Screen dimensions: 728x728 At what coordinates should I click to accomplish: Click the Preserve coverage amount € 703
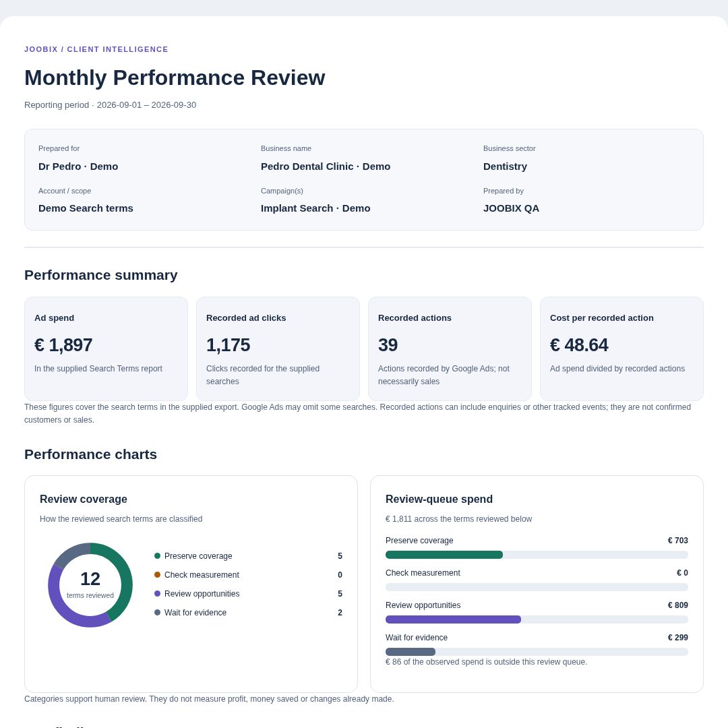point(678,541)
